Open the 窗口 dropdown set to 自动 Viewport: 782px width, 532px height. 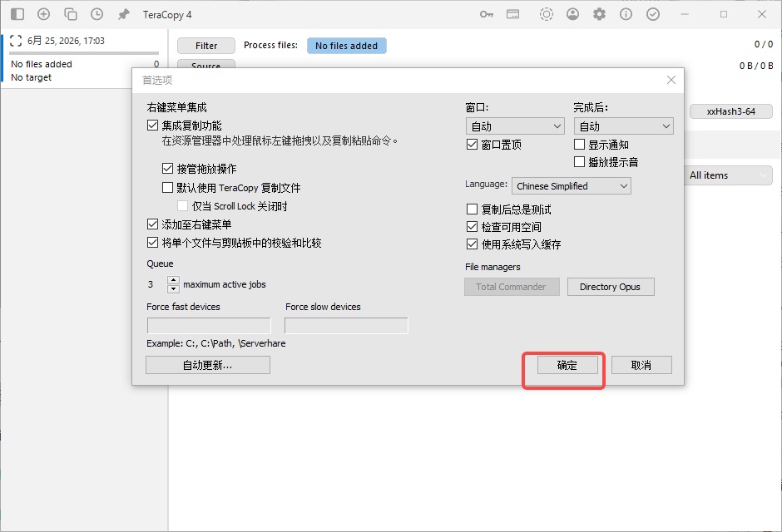point(515,126)
